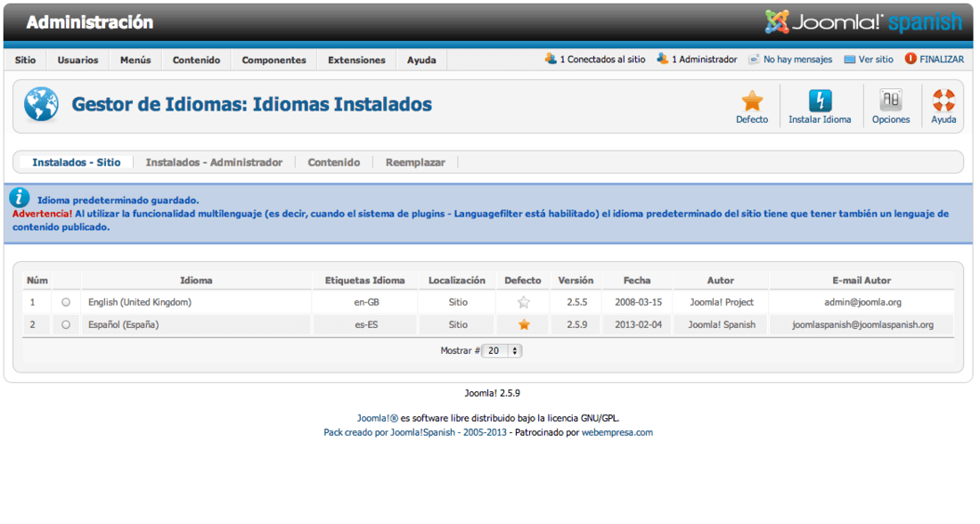This screenshot has width=980, height=524.
Task: Click the Ver sitio monitor icon
Action: pyautogui.click(x=849, y=60)
